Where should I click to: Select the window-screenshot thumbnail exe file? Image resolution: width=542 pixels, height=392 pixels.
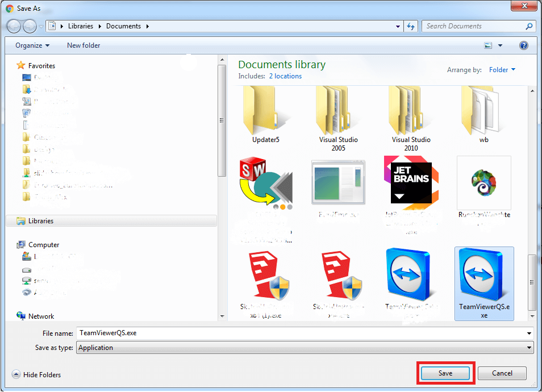click(x=338, y=182)
